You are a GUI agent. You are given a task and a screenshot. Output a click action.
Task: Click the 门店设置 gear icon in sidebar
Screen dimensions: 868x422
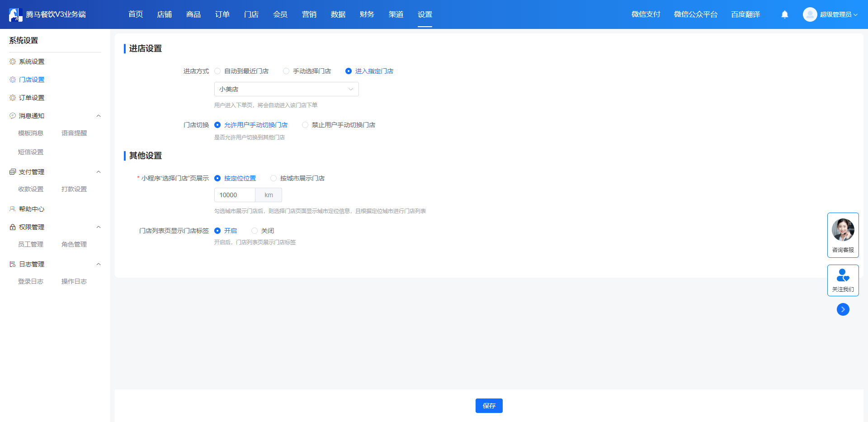tap(13, 80)
